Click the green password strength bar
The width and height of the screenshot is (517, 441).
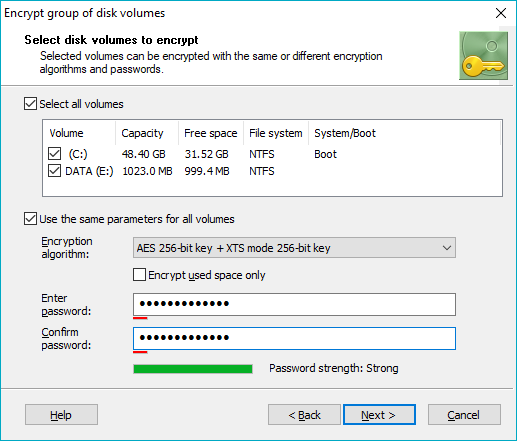pos(193,369)
